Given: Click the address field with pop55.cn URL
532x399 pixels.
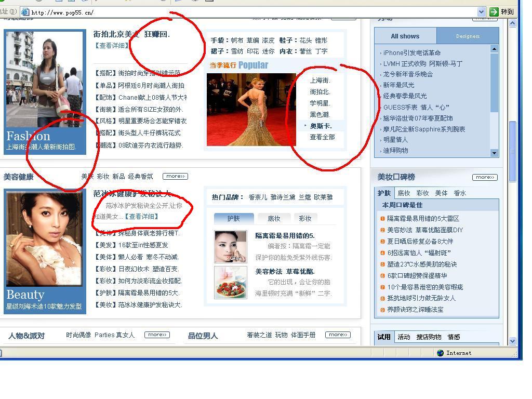Looking at the screenshot, I should (249, 12).
